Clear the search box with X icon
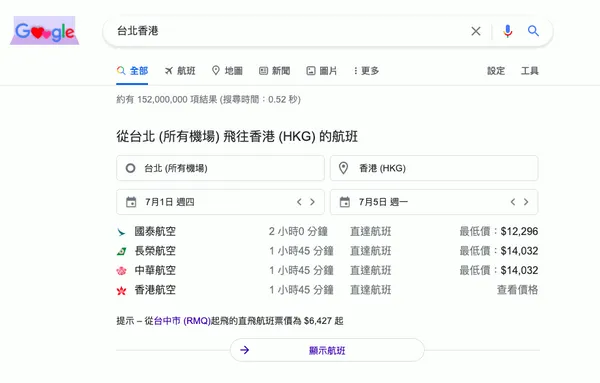The width and height of the screenshot is (600, 383). tap(476, 31)
